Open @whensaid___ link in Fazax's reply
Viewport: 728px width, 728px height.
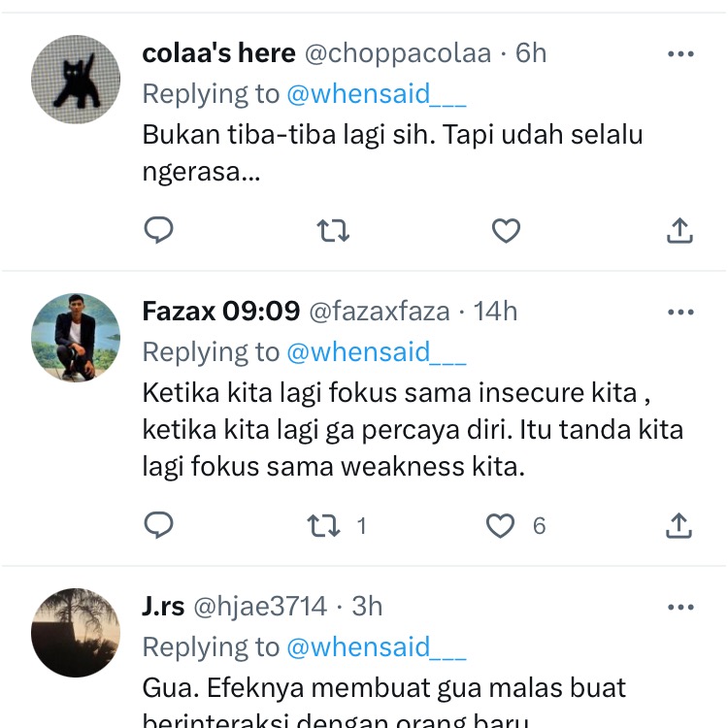click(376, 352)
